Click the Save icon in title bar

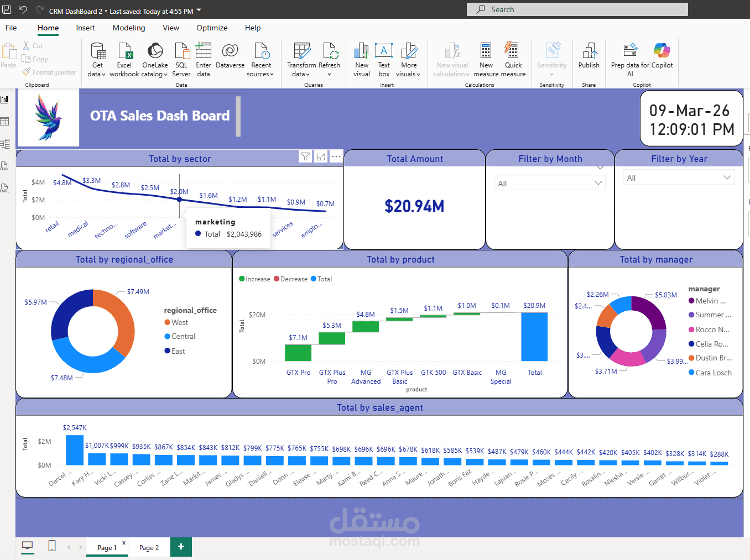(7, 9)
